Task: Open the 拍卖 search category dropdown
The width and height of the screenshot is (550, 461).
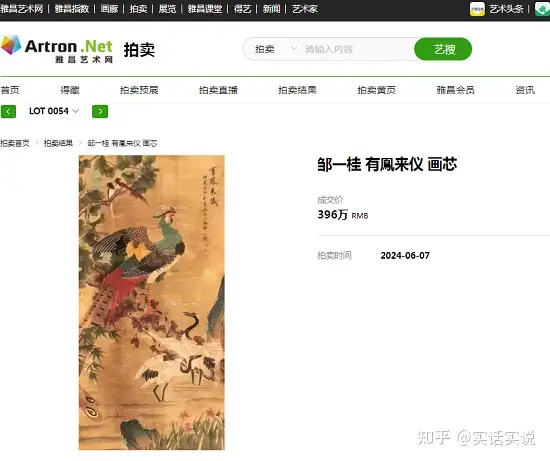Action: [x=275, y=49]
